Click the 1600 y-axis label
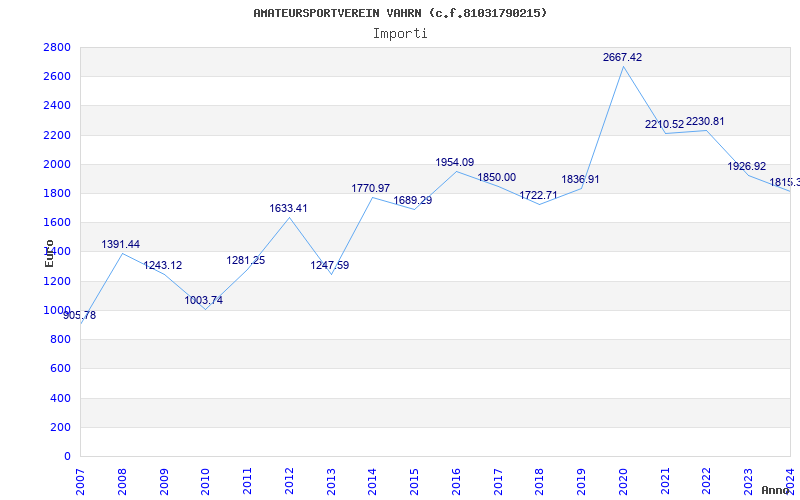This screenshot has height=500, width=800. [57, 223]
